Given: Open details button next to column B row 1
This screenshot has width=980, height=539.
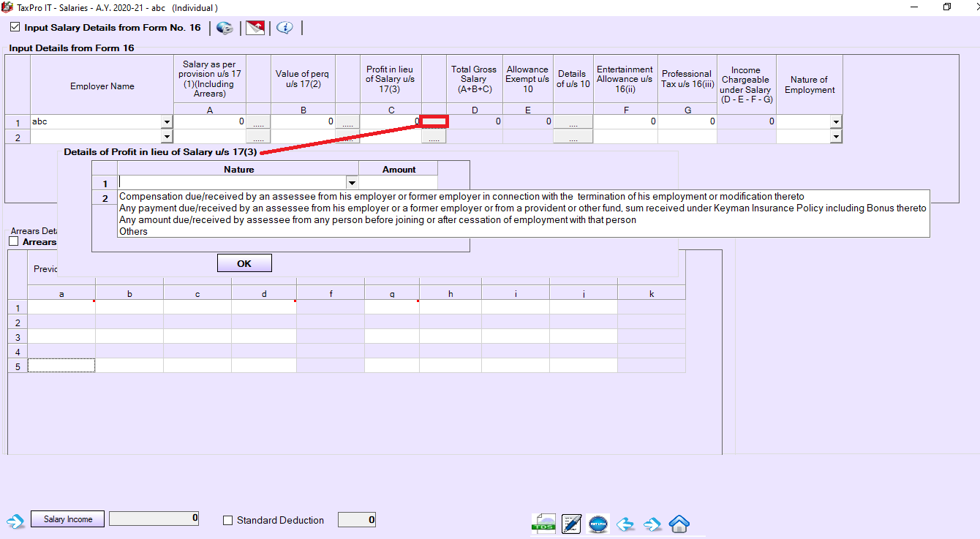Looking at the screenshot, I should point(347,122).
